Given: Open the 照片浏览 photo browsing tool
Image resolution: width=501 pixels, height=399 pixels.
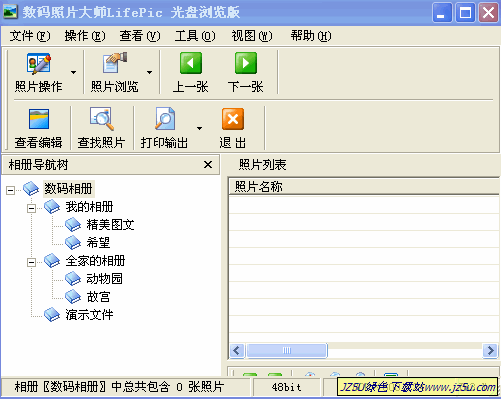Looking at the screenshot, I should coord(114,72).
